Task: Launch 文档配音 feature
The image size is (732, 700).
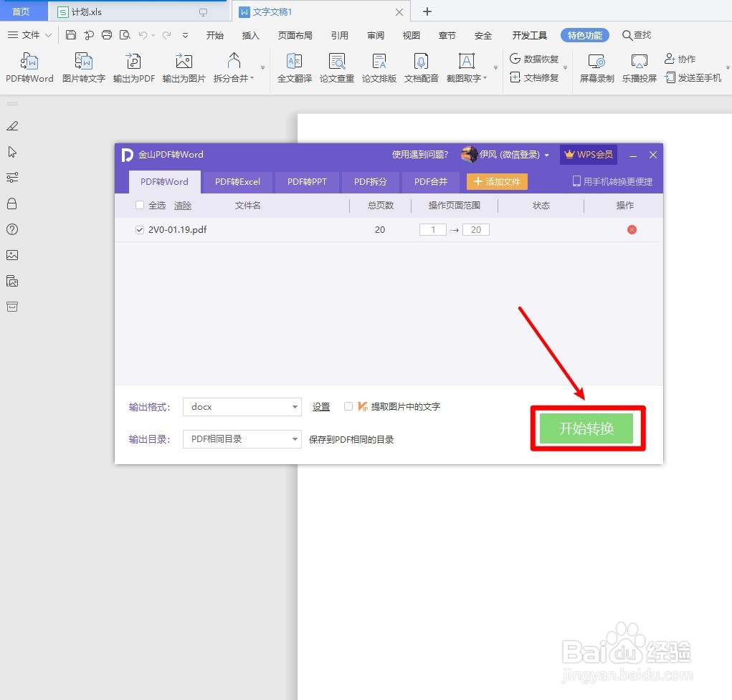Action: click(421, 67)
